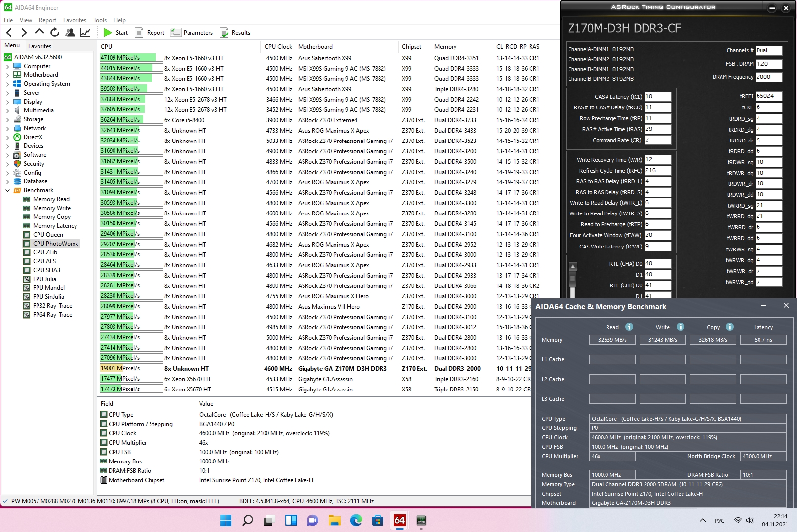Select the Memory Latency benchmark
Screen dimensions: 797x532
tap(55, 226)
